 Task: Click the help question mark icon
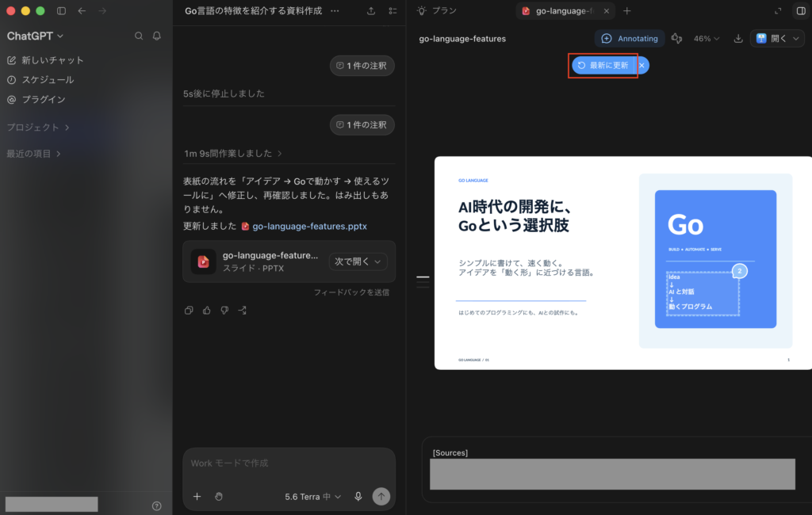coord(156,505)
